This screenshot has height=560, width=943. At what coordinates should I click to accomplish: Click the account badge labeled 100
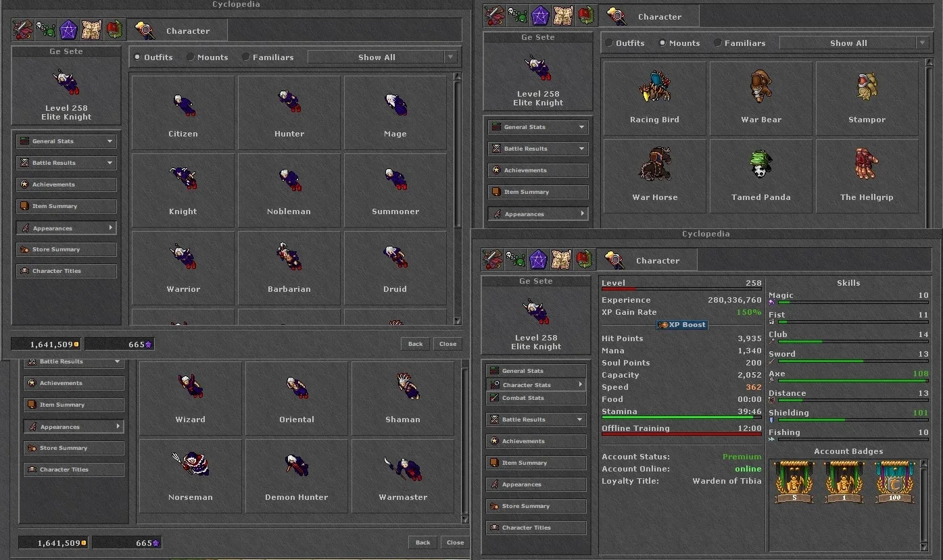coord(895,482)
